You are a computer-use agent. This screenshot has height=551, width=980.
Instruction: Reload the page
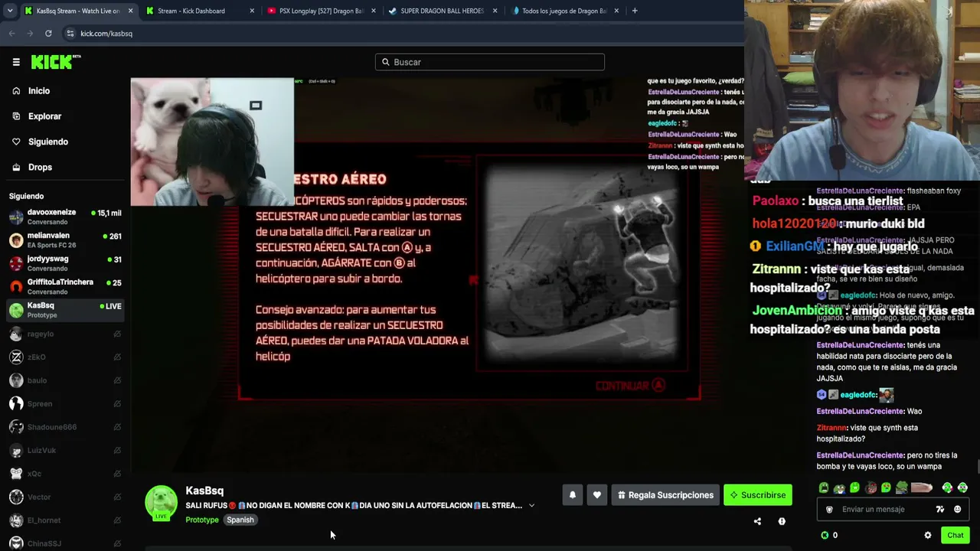click(x=48, y=34)
